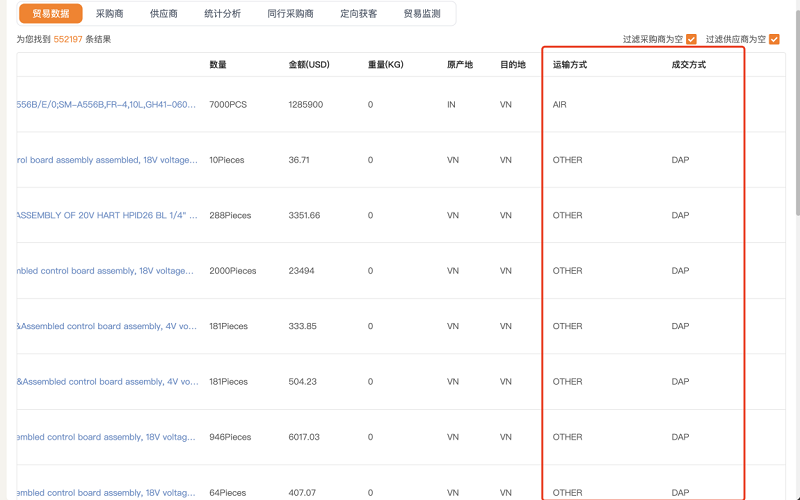The width and height of the screenshot is (800, 500).
Task: Open the ASSEMBLY OF 20V HART HPID26 link
Action: pos(107,215)
